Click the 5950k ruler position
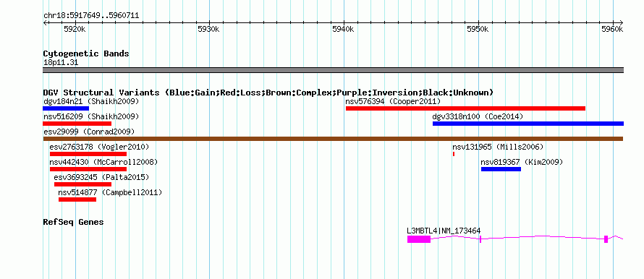 [x=478, y=29]
